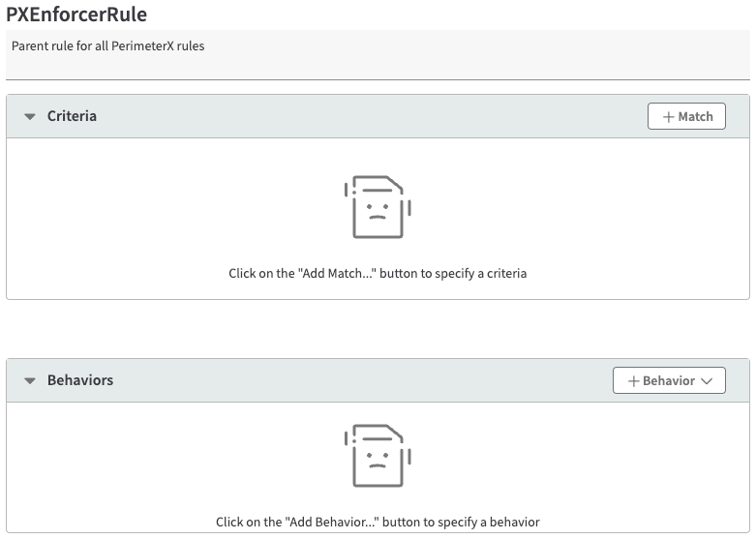Focus the rule description text field
This screenshot has height=539, width=756.
tap(378, 62)
